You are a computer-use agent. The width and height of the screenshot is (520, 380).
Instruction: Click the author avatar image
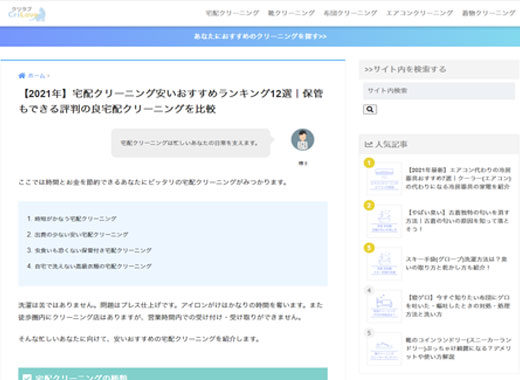coord(303,140)
